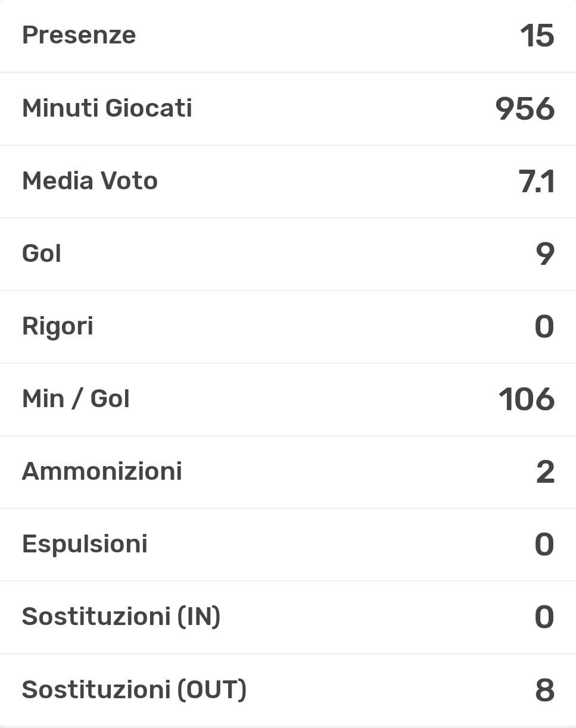Tap the Espulsioni label

coord(85,544)
